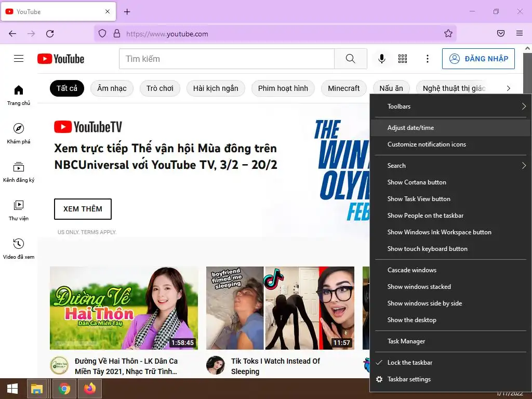This screenshot has width=532, height=399.
Task: Select the Nấu ăn filter chip
Action: pyautogui.click(x=391, y=88)
